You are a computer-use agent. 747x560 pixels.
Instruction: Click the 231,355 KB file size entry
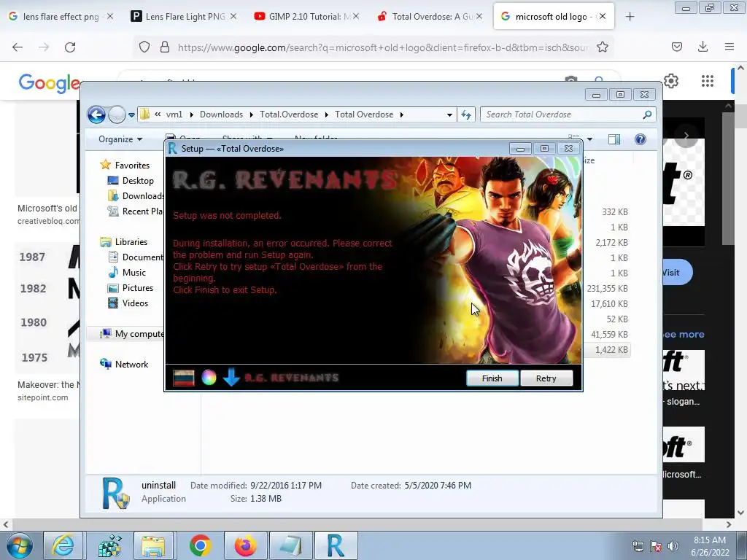(x=608, y=289)
